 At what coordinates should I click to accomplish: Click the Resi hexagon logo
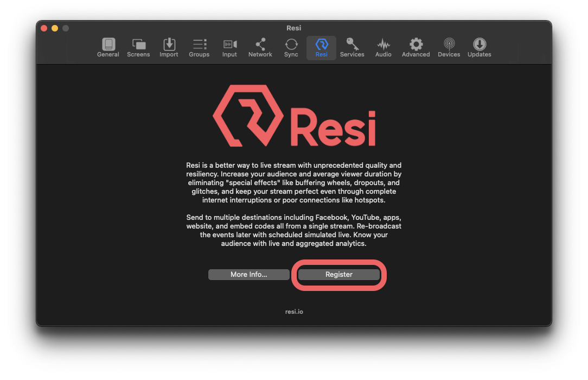[x=247, y=115]
